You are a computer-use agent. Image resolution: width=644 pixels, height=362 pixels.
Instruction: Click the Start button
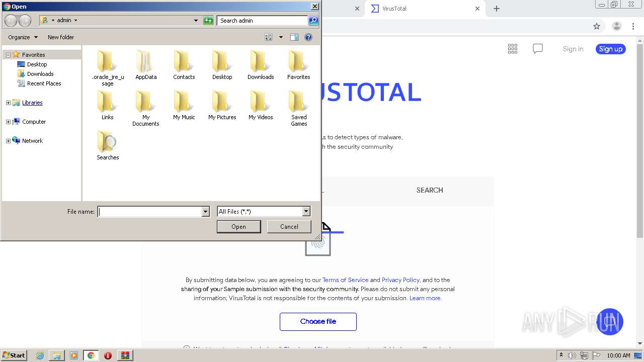tap(14, 355)
